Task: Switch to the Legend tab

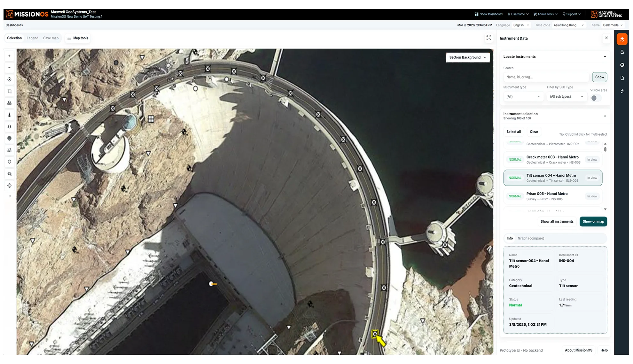Action: click(x=32, y=38)
